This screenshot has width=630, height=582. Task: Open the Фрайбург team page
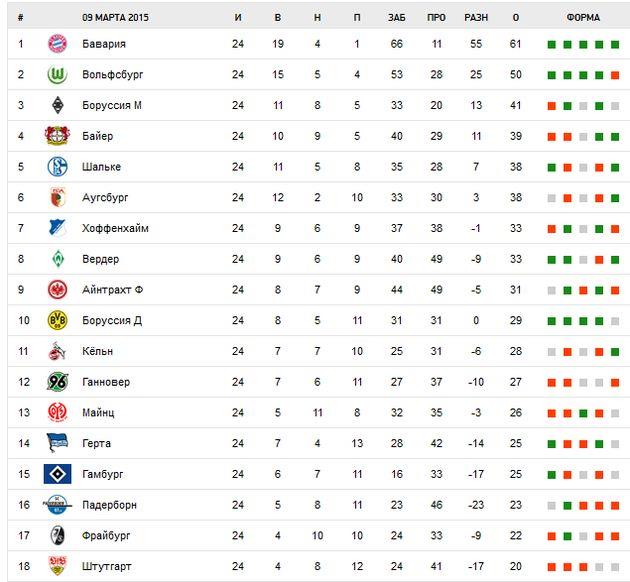pos(106,536)
